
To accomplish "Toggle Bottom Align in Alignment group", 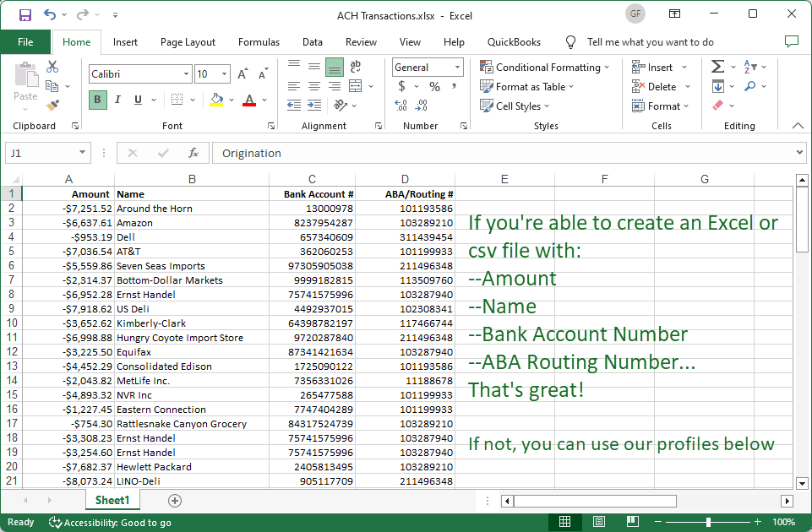I will 335,67.
